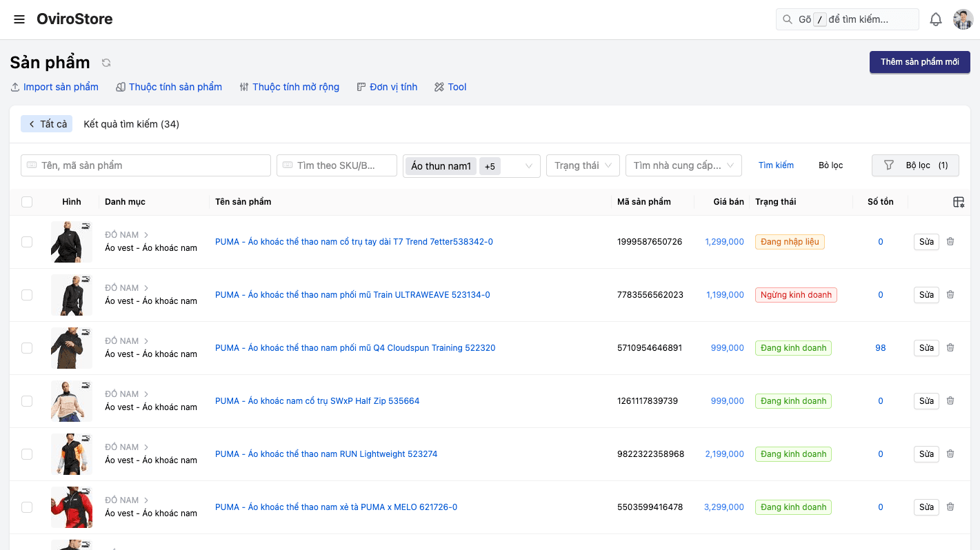Tick checkbox for RUN Lightweight 523274 row
Viewport: 980px width, 550px height.
tap(27, 454)
